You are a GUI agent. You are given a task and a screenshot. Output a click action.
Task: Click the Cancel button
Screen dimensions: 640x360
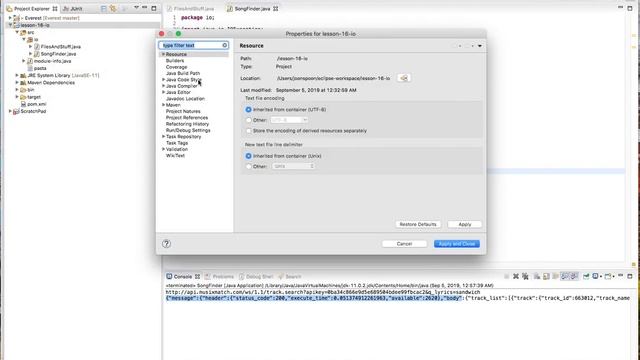404,244
